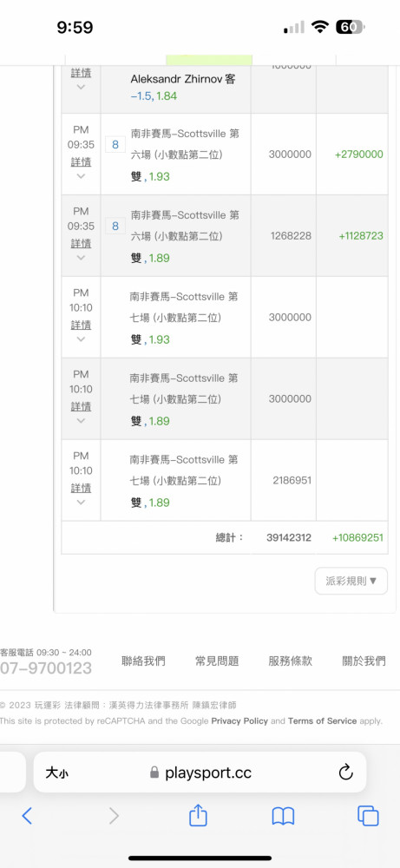Expand chevron under first 10:10 詳情
The height and width of the screenshot is (868, 400).
[x=81, y=339]
